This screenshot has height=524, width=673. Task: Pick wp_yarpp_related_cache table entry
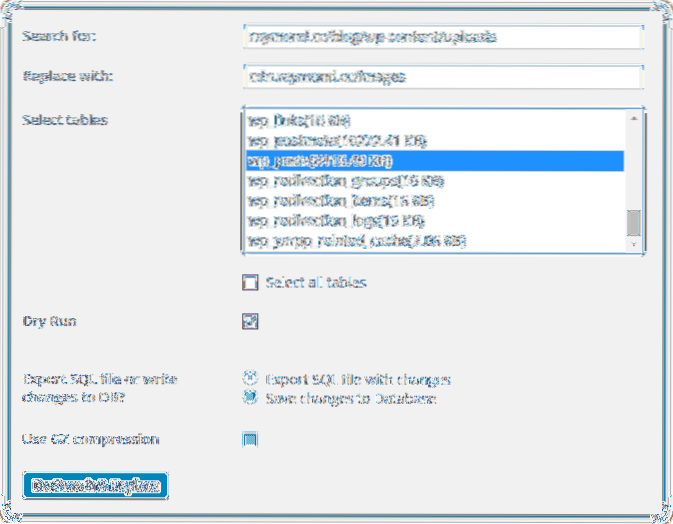click(x=356, y=241)
